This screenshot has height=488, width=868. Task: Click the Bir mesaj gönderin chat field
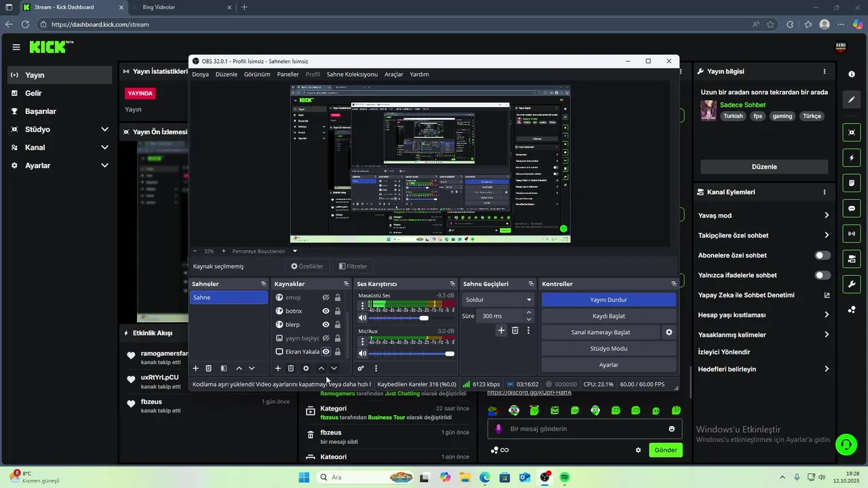click(585, 429)
